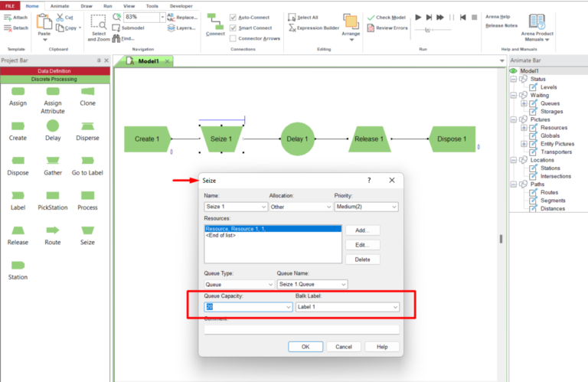Screen dimensions: 588x382
Task: Select the Delay 1 module on canvas
Action: click(x=297, y=139)
